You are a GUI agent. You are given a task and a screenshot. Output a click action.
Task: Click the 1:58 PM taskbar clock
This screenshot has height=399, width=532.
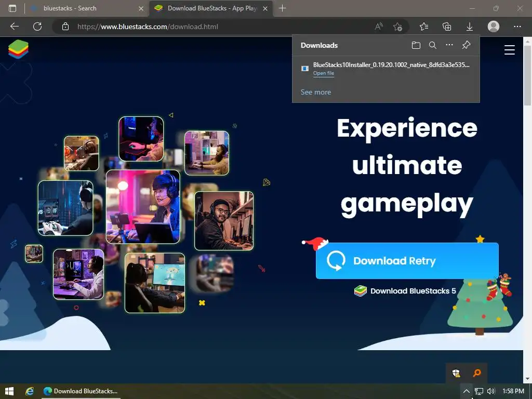[x=513, y=391]
